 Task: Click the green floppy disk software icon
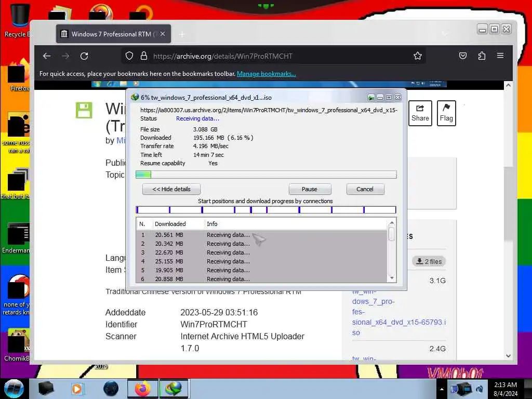coord(84,110)
